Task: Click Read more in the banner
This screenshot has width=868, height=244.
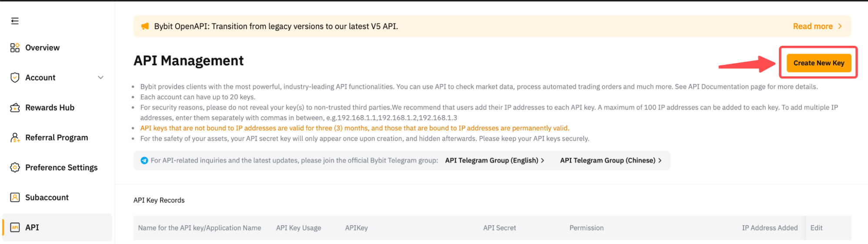Action: pos(812,27)
